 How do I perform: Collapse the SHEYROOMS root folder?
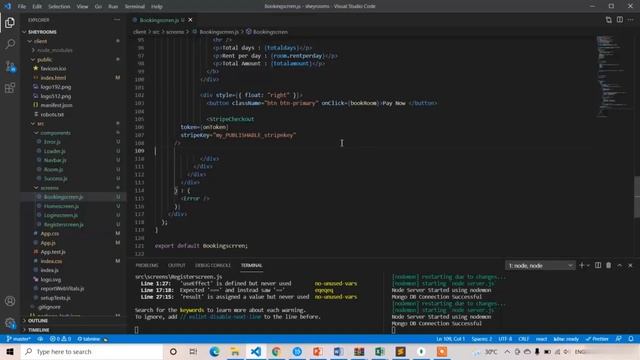tap(73, 32)
